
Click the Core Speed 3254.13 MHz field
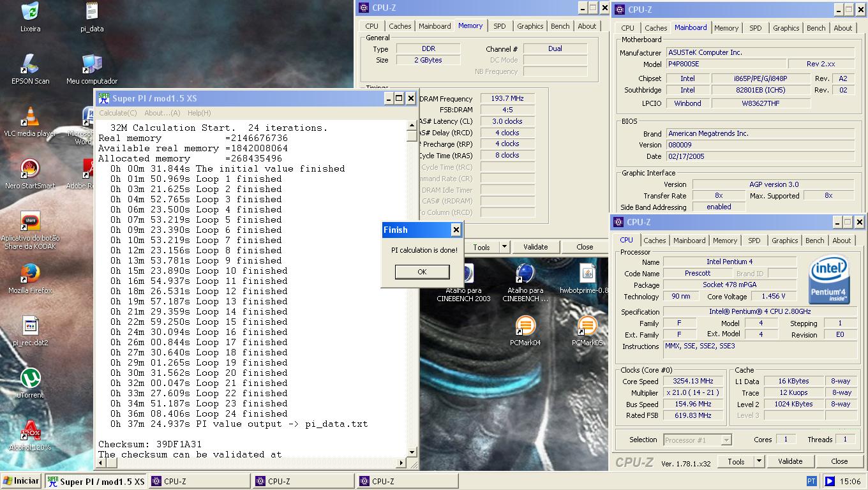[693, 381]
